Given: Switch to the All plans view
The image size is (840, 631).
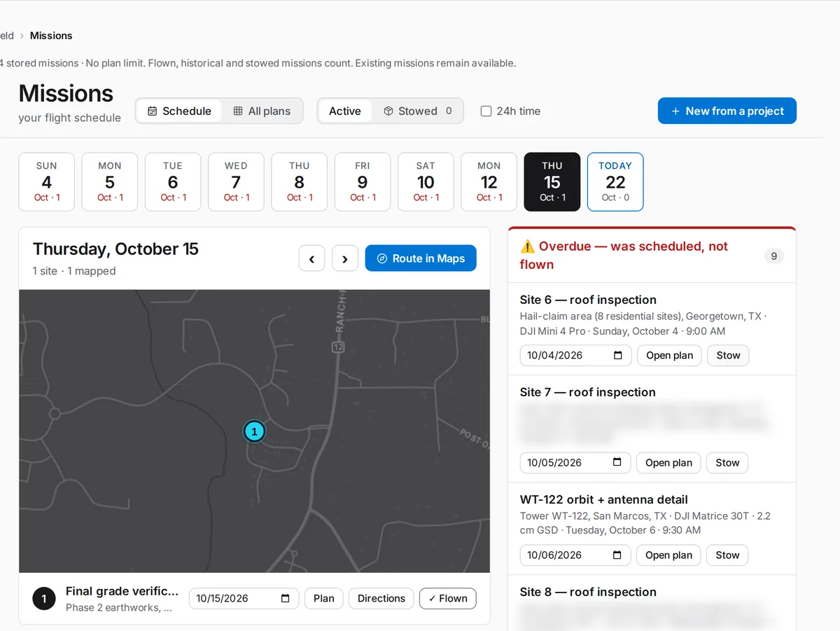Looking at the screenshot, I should 262,111.
